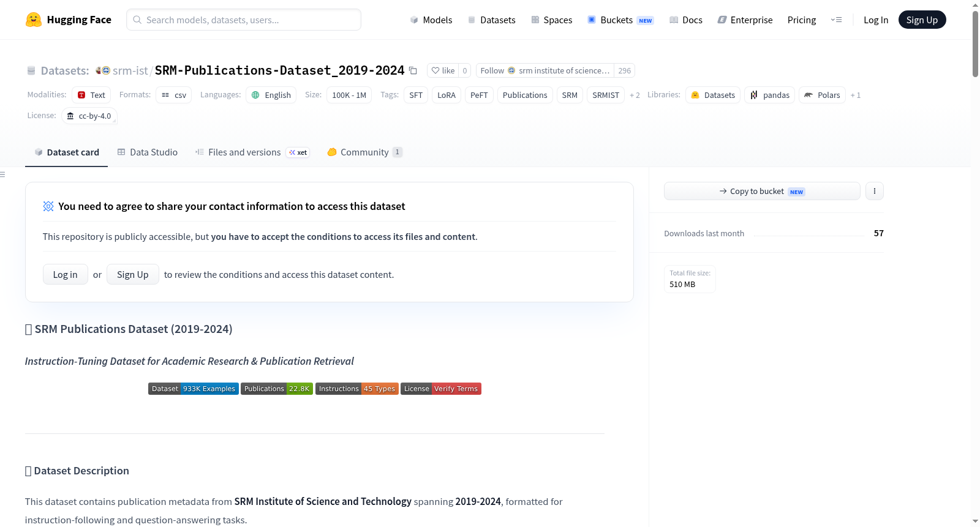
Task: Click the cc-by-4.0 license tag
Action: pos(89,116)
